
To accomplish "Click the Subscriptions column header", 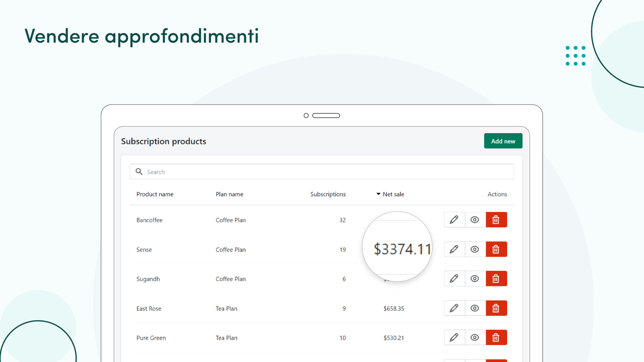I will (328, 194).
